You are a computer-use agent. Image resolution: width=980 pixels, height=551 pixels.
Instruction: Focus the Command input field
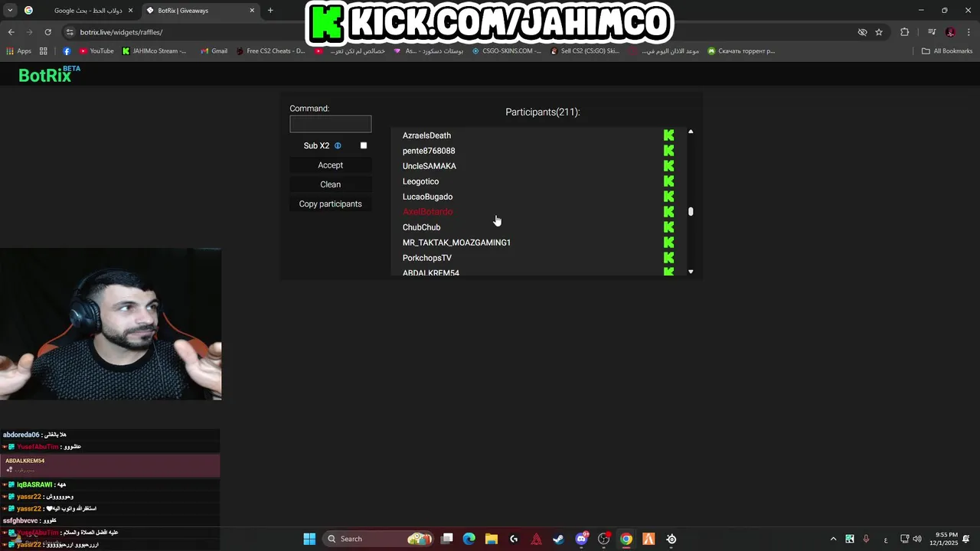pyautogui.click(x=331, y=124)
